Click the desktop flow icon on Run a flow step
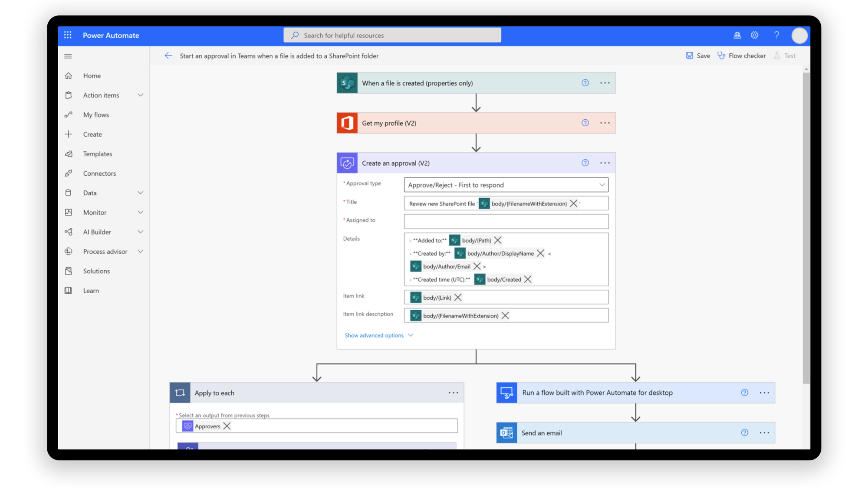868x488 pixels. click(x=506, y=393)
